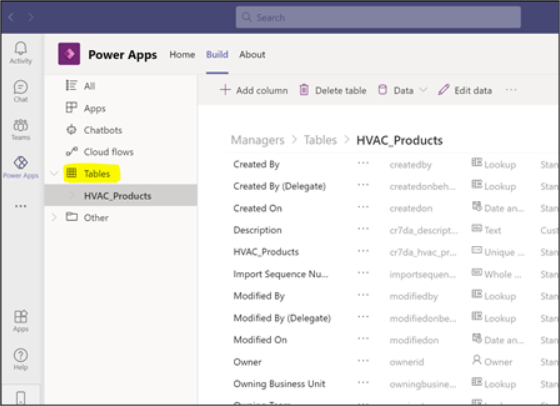Click in the Search box
This screenshot has height=406, width=560.
(378, 17)
